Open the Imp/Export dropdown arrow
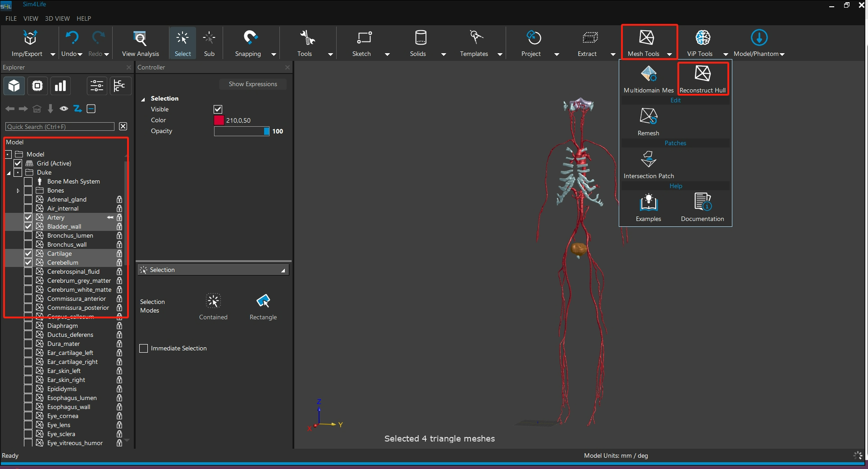Screen dimensions: 868x469 click(x=53, y=54)
